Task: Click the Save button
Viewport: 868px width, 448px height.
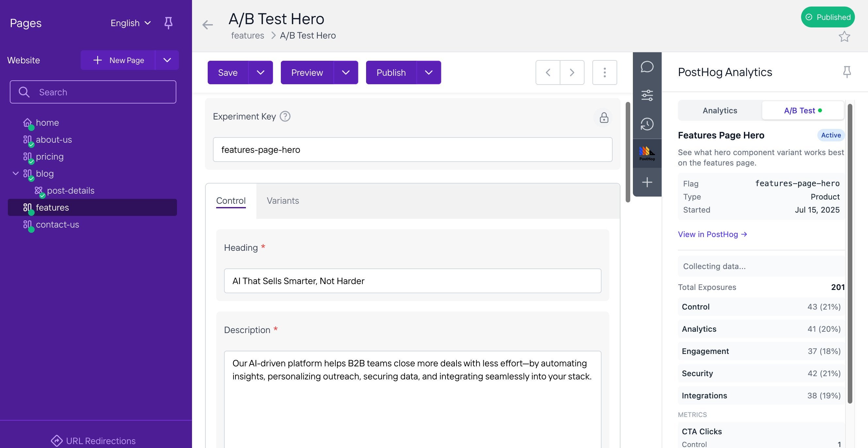Action: (x=228, y=72)
